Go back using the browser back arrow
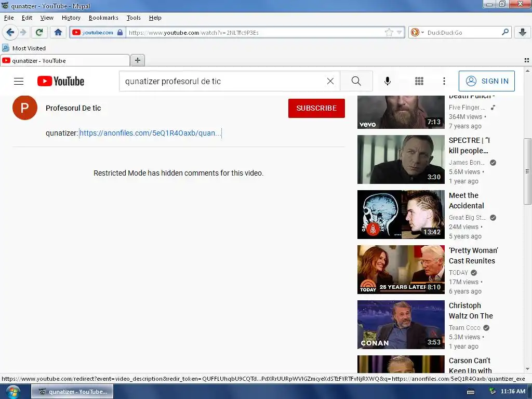Image resolution: width=532 pixels, height=399 pixels. 10,33
